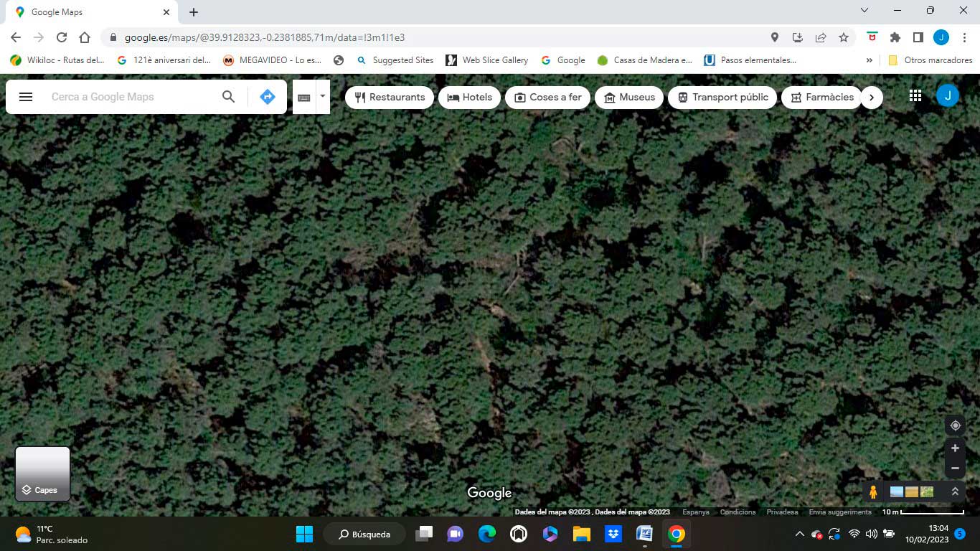The image size is (980, 551).
Task: Open File Explorer from the taskbar
Action: point(581,534)
